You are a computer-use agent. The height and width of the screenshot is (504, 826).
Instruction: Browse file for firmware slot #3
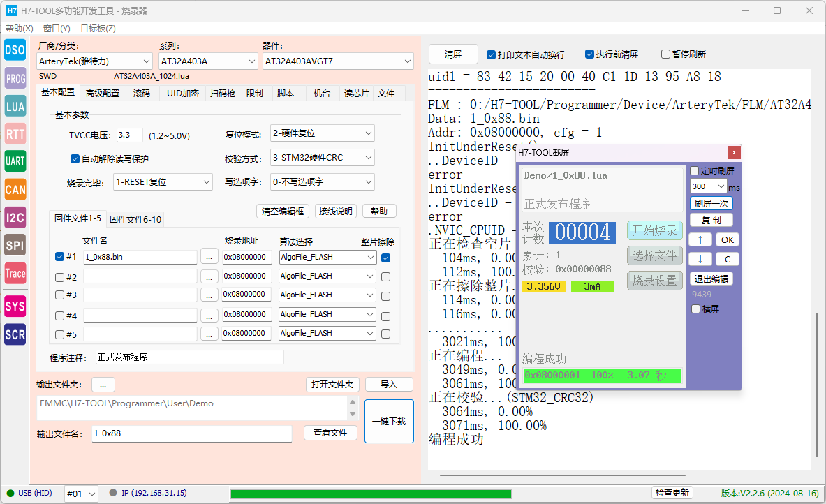[x=209, y=295]
